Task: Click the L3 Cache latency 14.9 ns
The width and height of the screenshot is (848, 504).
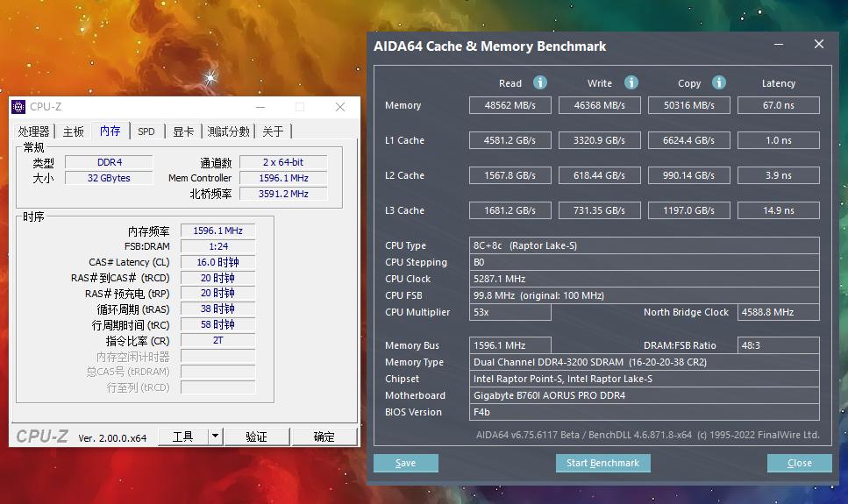Action: (779, 210)
